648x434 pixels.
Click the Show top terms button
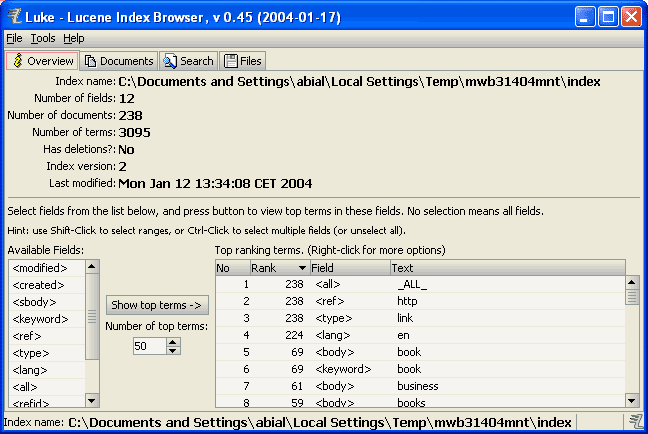[x=157, y=305]
